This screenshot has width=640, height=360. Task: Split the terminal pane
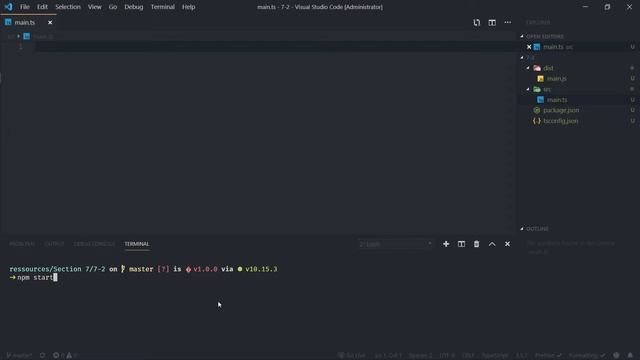(461, 244)
